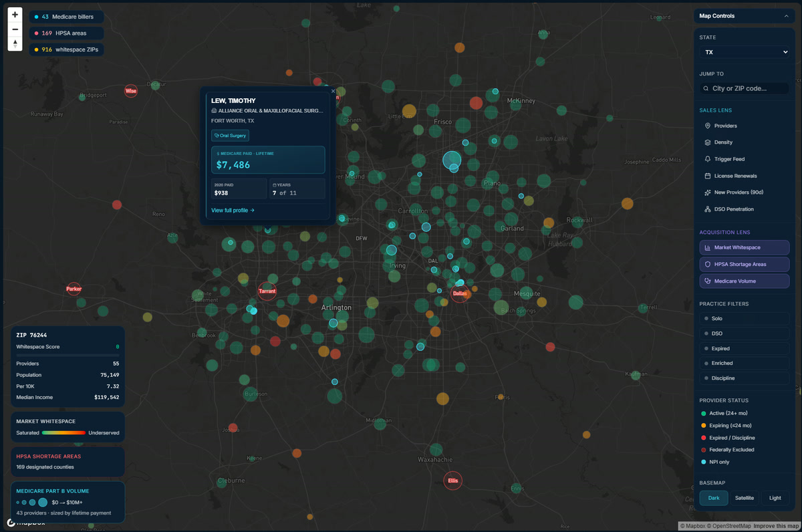
Task: Click the Medicare Paid Lifetime $7,486 card
Action: [268, 160]
